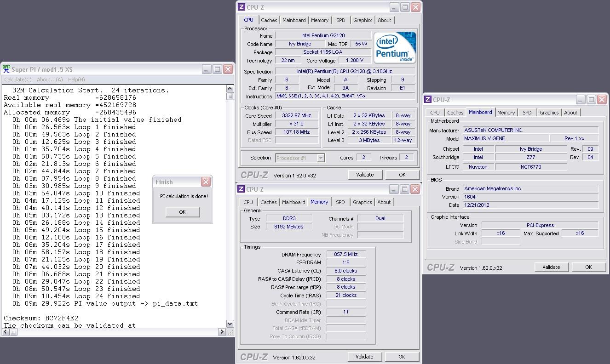Switch to SPD tab in top CPU-Z window

tap(341, 20)
